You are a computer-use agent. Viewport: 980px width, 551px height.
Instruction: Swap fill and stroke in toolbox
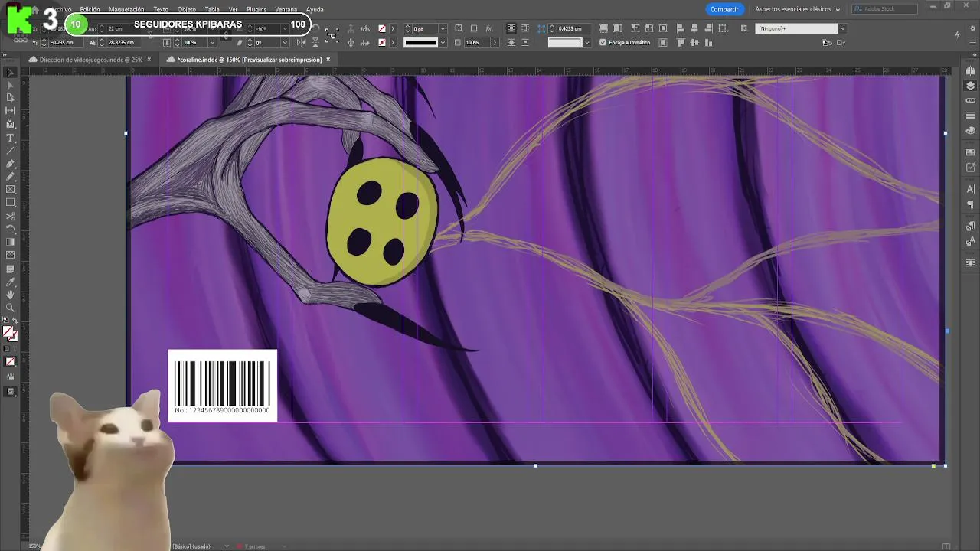point(15,322)
